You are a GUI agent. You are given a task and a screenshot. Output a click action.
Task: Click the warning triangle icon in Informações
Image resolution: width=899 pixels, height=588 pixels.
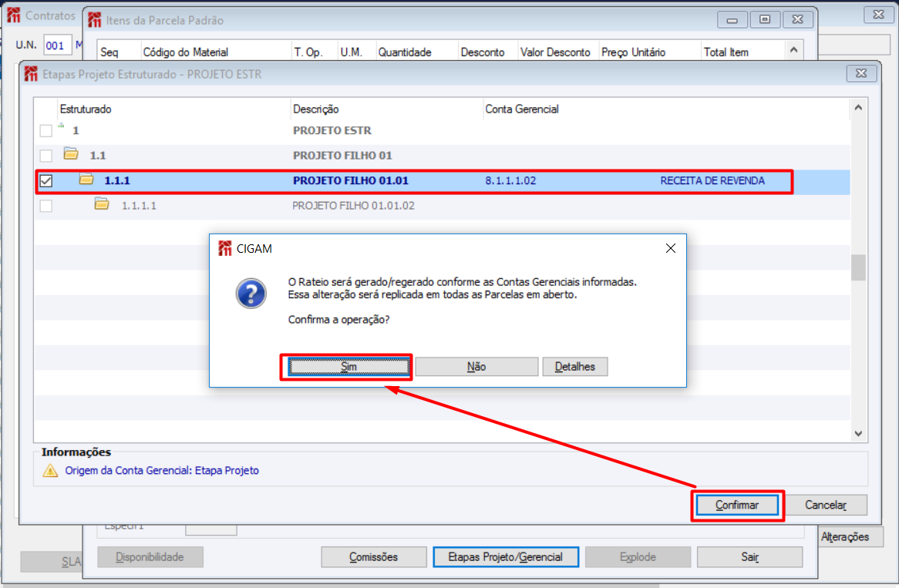point(50,471)
